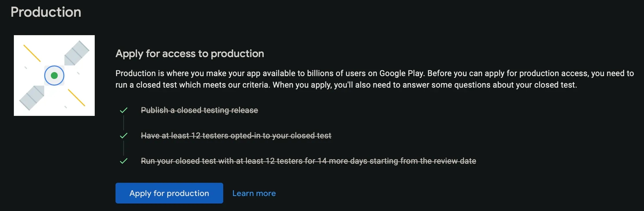This screenshot has height=211, width=644.
Task: Click the words Google Play in description
Action: 402,73
